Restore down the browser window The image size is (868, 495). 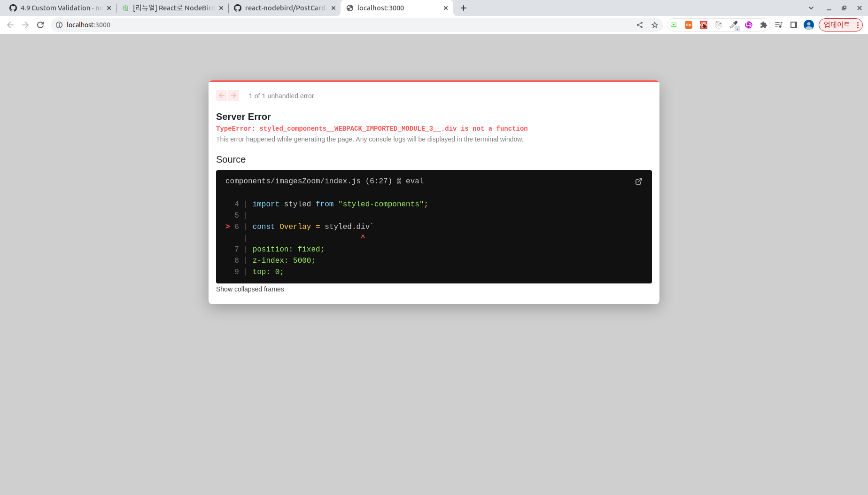pyautogui.click(x=844, y=8)
